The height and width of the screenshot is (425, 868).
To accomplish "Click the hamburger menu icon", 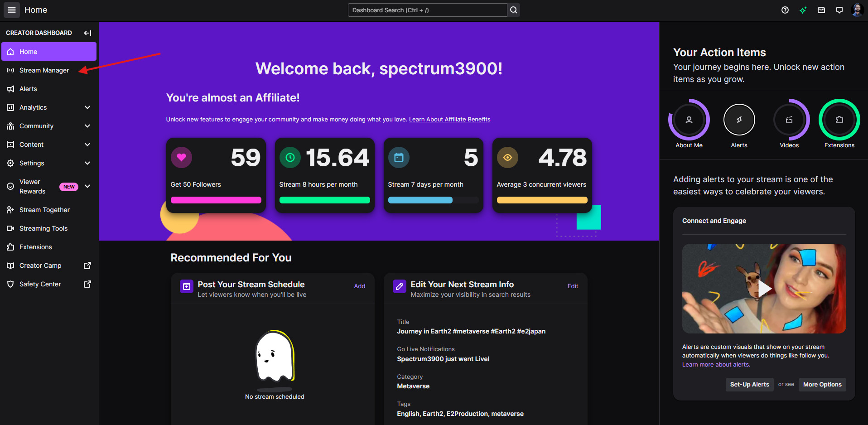I will 12,10.
